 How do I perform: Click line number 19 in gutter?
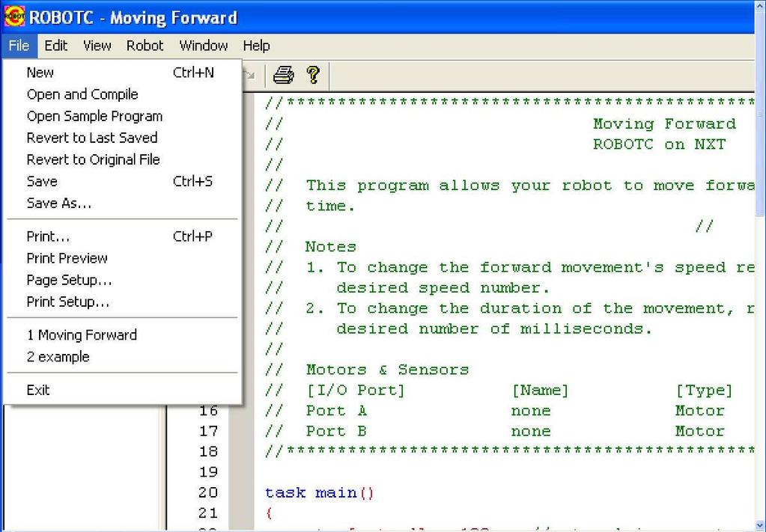pos(208,472)
